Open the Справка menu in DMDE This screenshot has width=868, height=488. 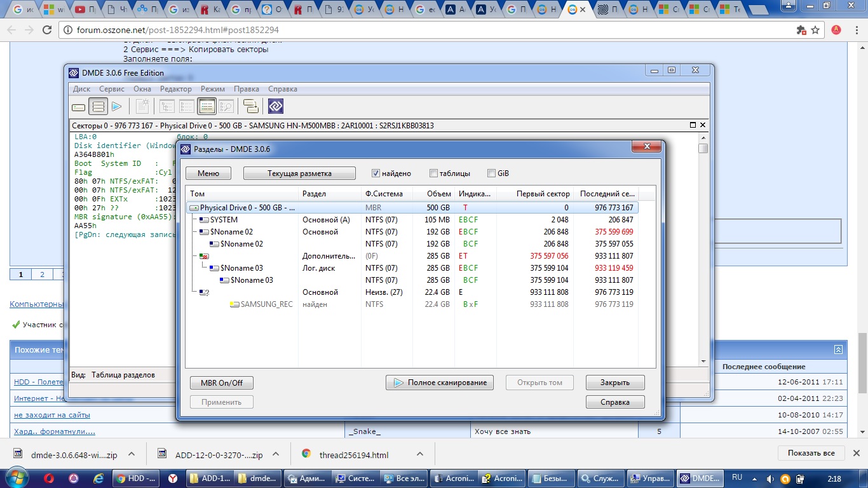pos(283,89)
